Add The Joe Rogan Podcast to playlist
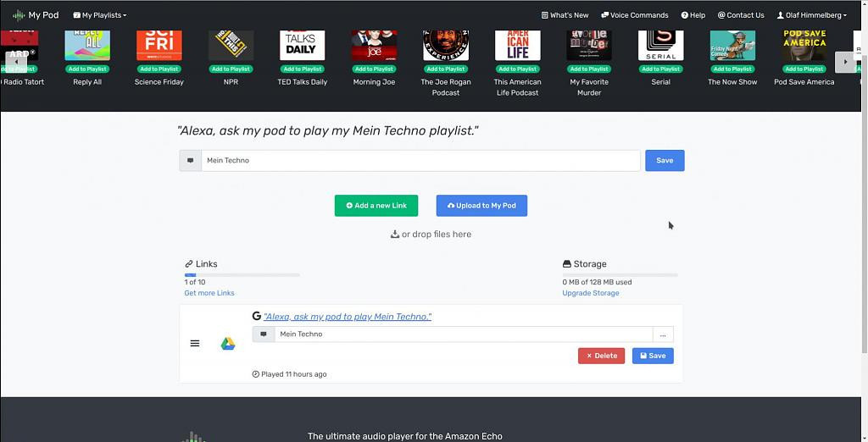Image resolution: width=868 pixels, height=442 pixels. click(x=446, y=69)
